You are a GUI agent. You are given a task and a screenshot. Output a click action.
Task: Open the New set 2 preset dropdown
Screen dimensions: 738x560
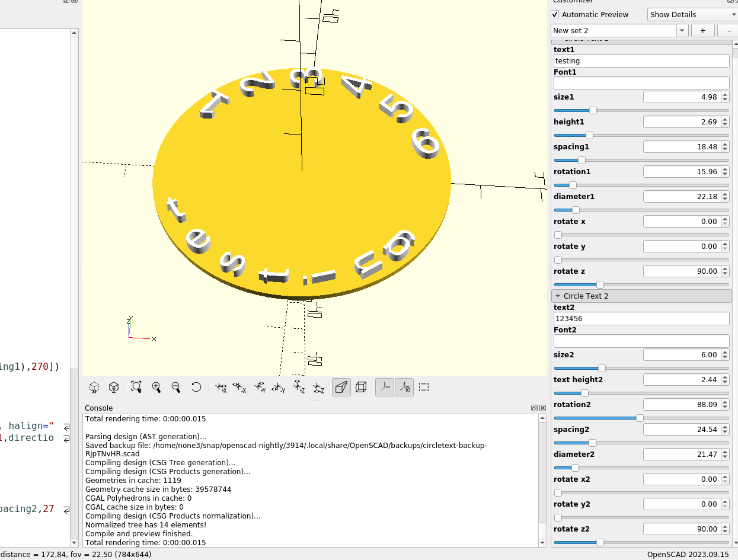pyautogui.click(x=619, y=30)
